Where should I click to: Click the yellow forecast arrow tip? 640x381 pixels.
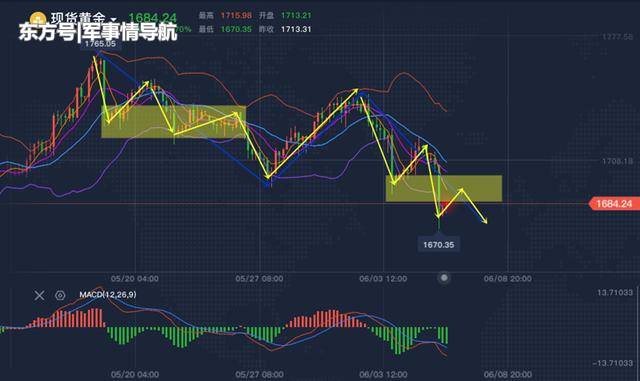tap(485, 221)
